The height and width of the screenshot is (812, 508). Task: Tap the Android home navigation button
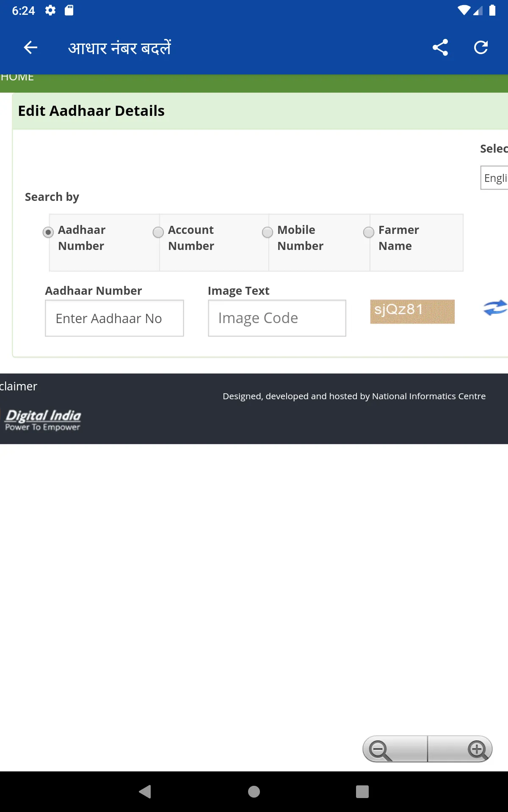coord(254,791)
